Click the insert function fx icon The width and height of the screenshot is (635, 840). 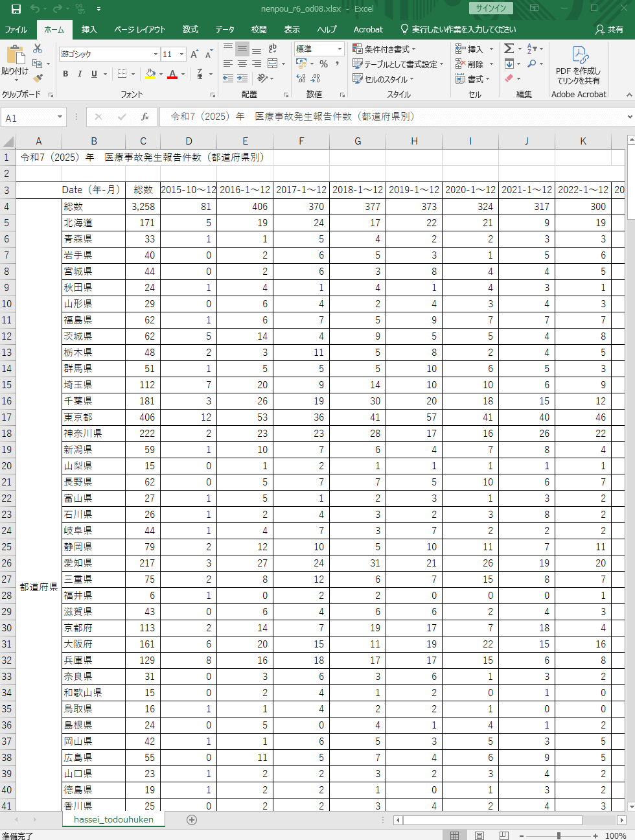click(x=145, y=117)
